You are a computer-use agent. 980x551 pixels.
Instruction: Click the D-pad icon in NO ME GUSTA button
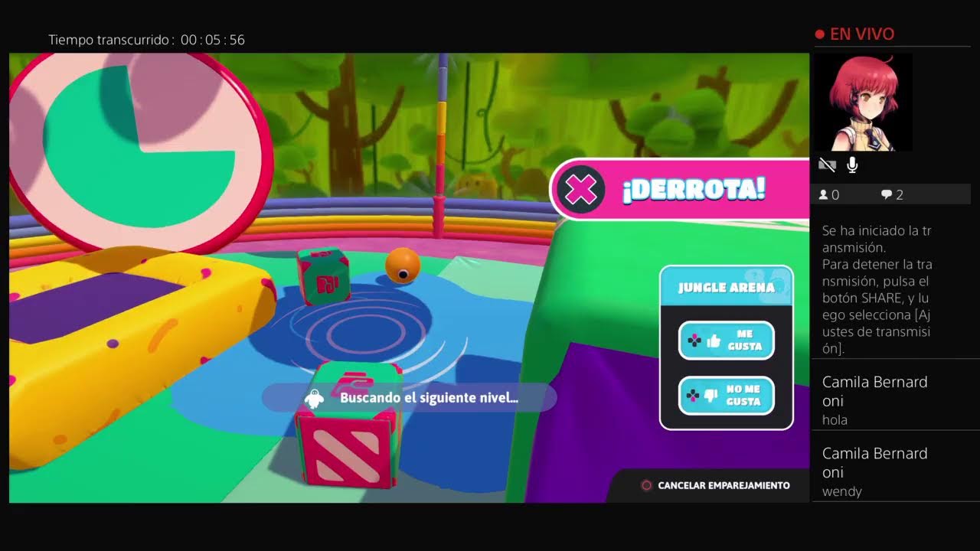tap(693, 396)
